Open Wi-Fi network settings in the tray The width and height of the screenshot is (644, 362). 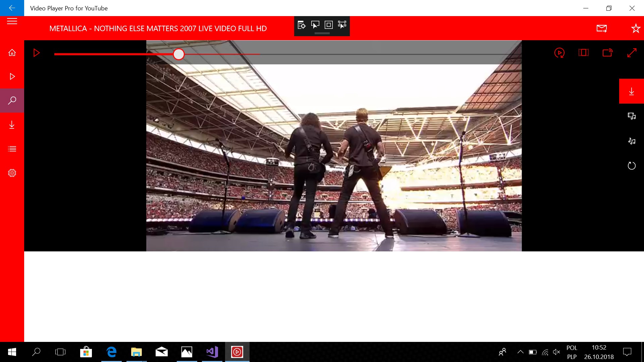pyautogui.click(x=545, y=352)
